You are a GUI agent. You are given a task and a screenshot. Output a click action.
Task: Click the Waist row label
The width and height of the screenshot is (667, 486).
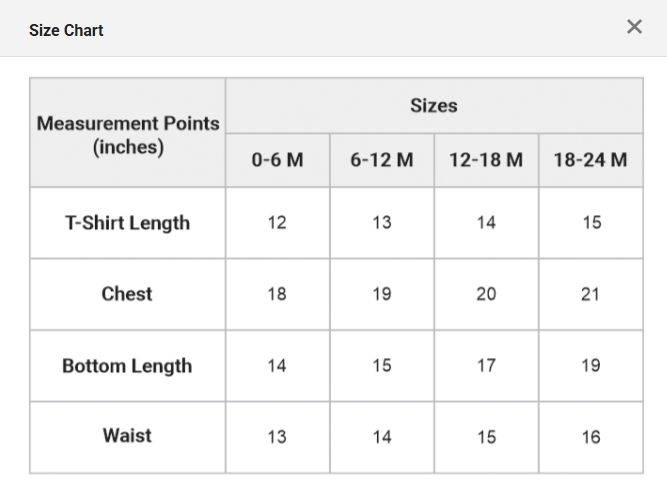[x=128, y=437]
